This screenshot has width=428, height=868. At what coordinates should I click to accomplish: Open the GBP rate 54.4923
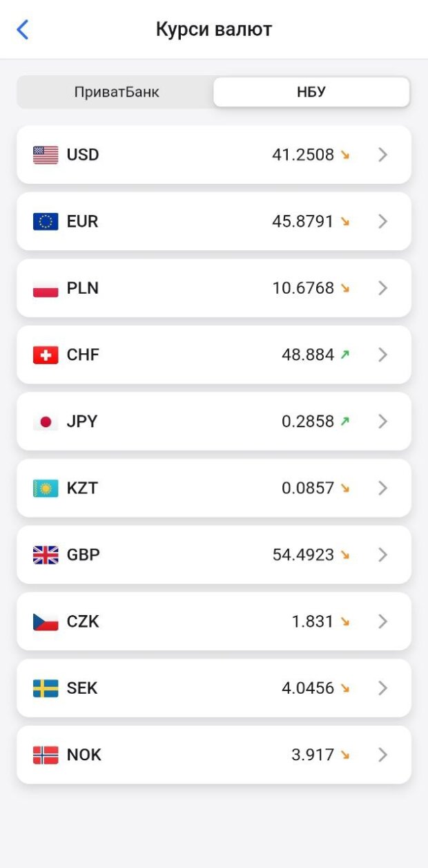click(x=303, y=555)
